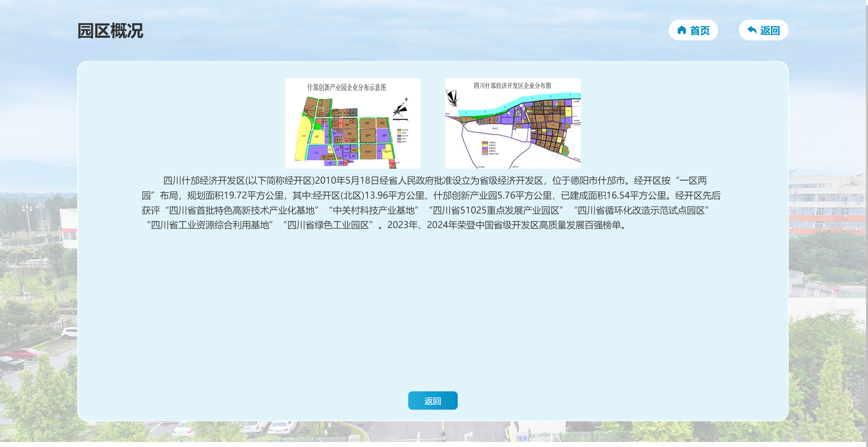
Task: Click the curved return arrow icon
Action: [x=752, y=30]
